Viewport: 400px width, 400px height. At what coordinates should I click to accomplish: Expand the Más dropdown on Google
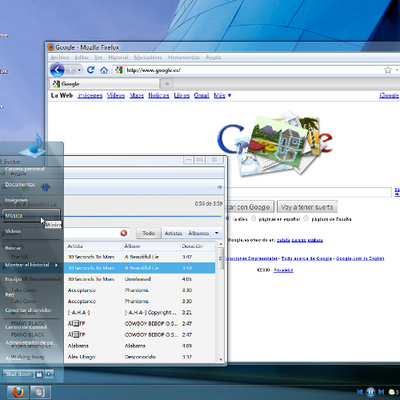coord(222,96)
